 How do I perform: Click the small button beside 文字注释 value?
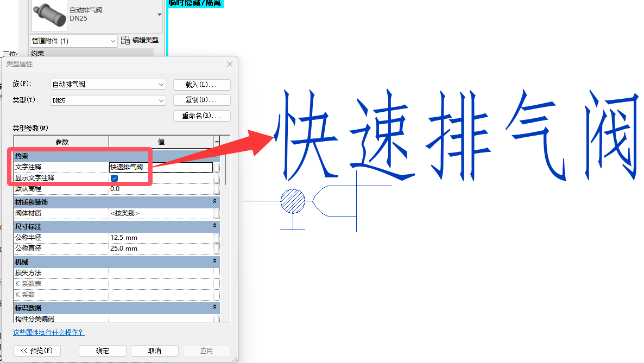[217, 167]
